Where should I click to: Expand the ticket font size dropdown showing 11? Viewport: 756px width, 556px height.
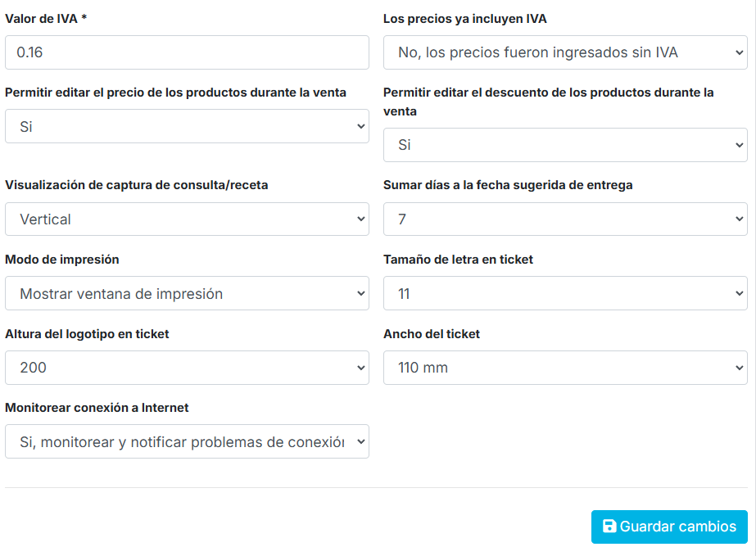(x=565, y=294)
